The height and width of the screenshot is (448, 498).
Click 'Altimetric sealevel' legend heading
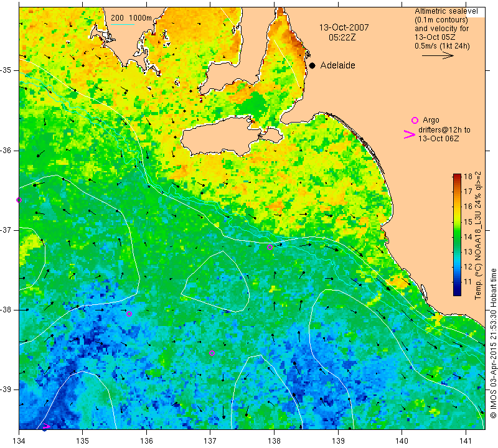coord(446,11)
